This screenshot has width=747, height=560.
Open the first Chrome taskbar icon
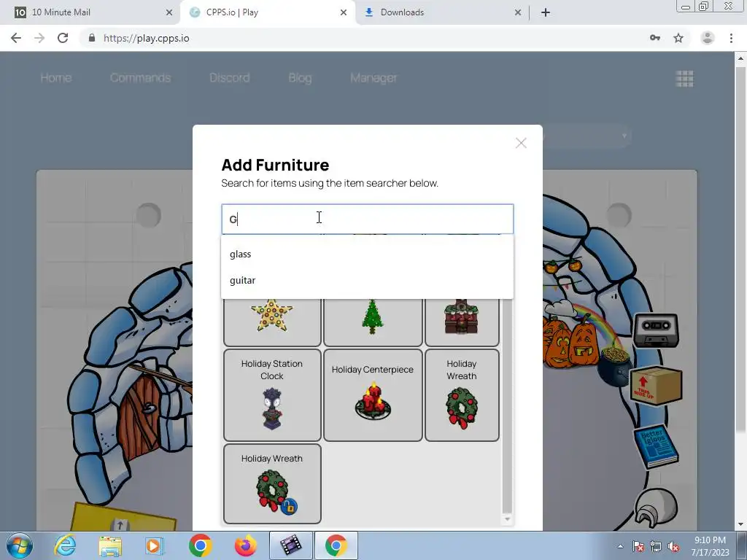(x=200, y=545)
